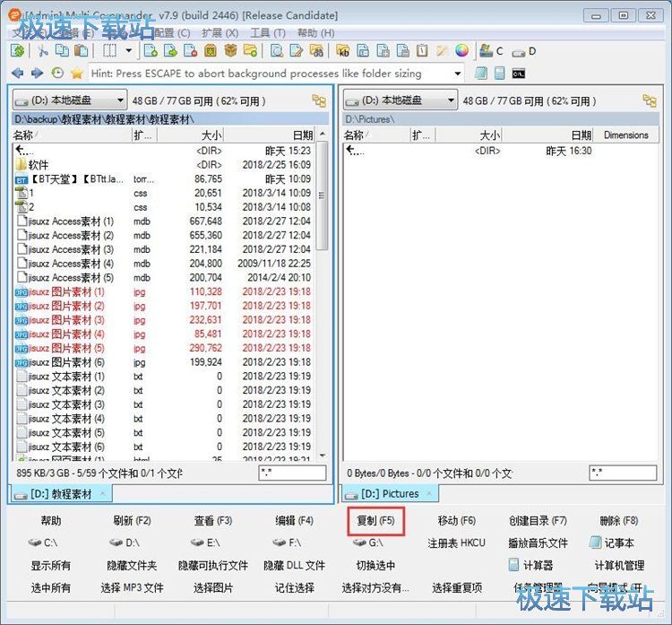Click the pack archive icon
The image size is (672, 625).
211,51
